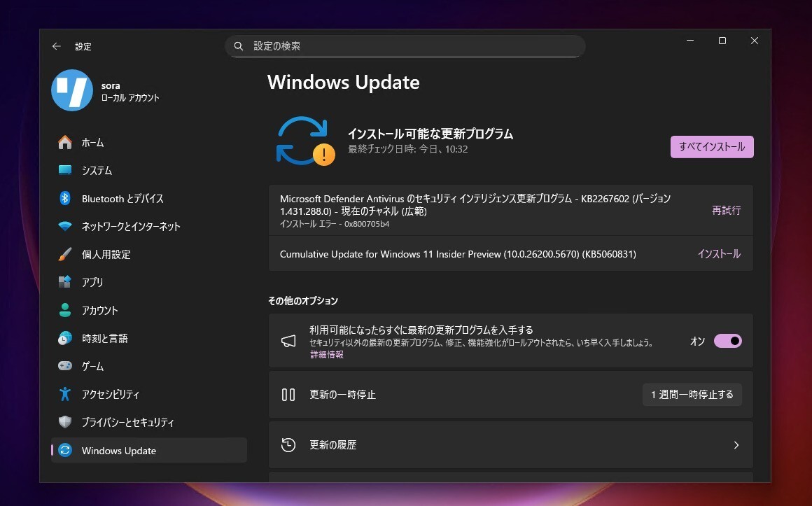Click the 更新の履歴 row label

coord(333,445)
